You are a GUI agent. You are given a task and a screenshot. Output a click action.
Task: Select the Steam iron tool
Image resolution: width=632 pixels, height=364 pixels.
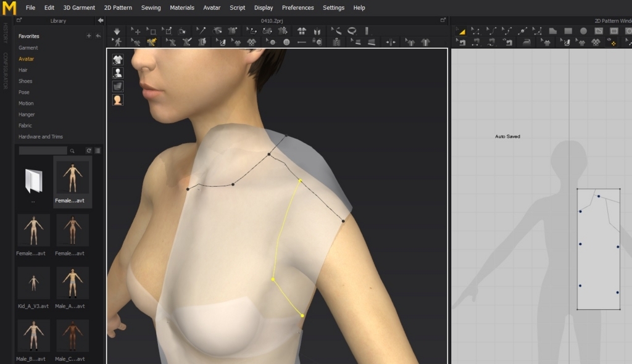point(526,42)
